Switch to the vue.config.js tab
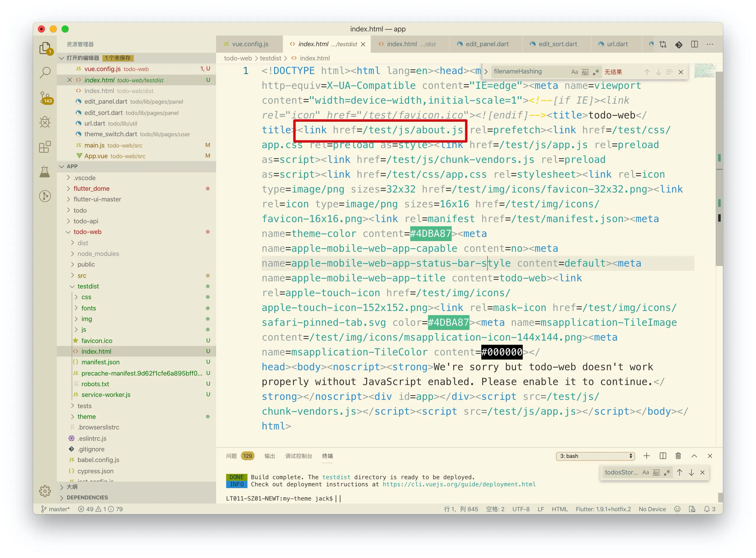Screen dimensions: 756x558 point(250,44)
